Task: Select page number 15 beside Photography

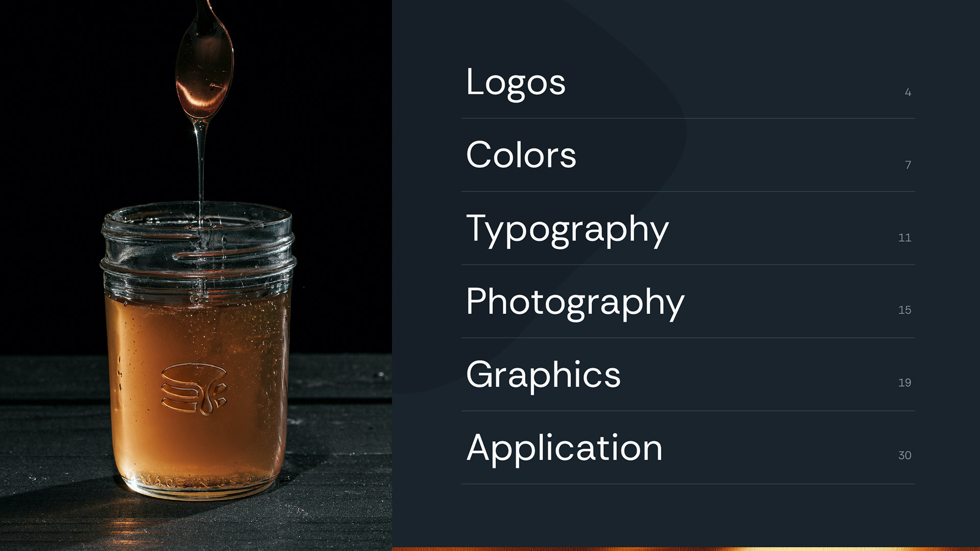Action: click(905, 310)
